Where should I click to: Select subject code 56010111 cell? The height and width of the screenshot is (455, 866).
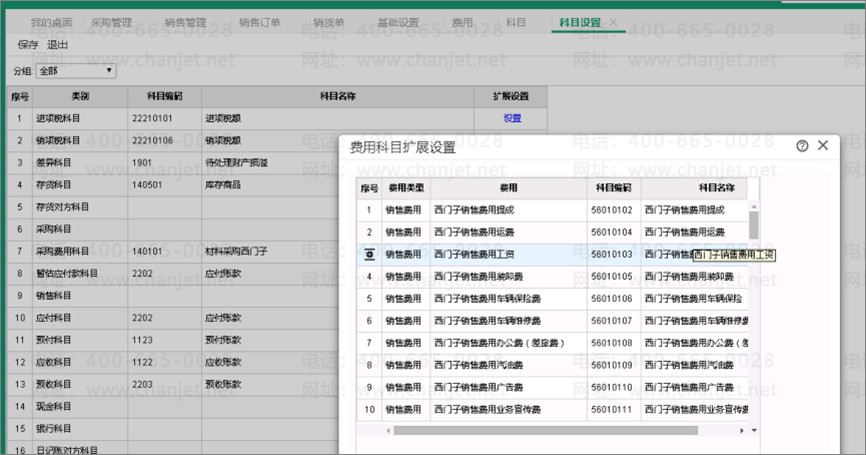tap(613, 409)
